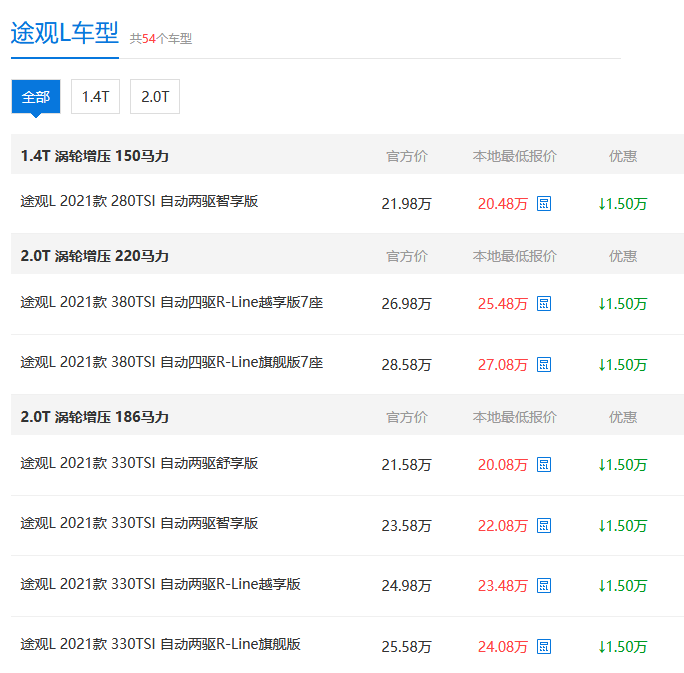This screenshot has height=673, width=684.
Task: Open calculator icon next to 23.48万
Action: 544,586
